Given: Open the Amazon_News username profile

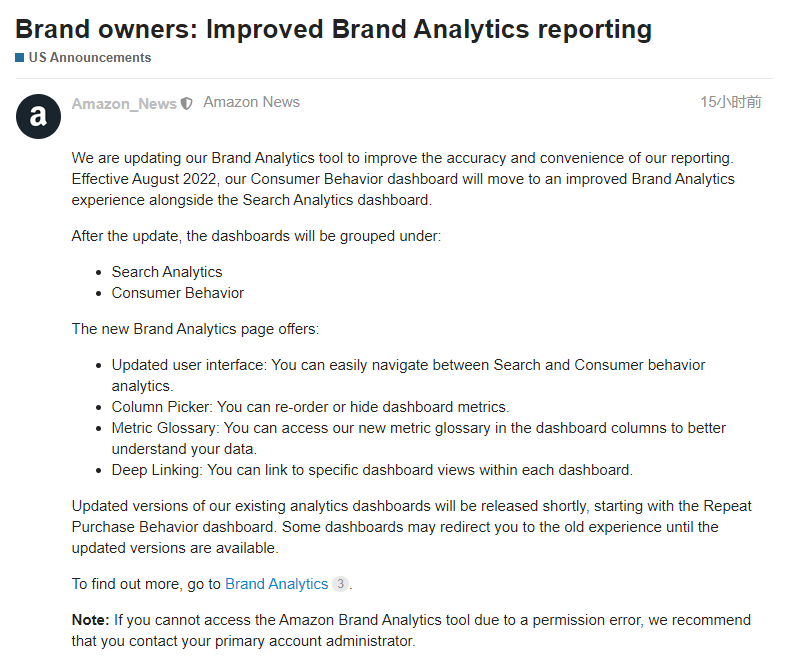Looking at the screenshot, I should 124,103.
